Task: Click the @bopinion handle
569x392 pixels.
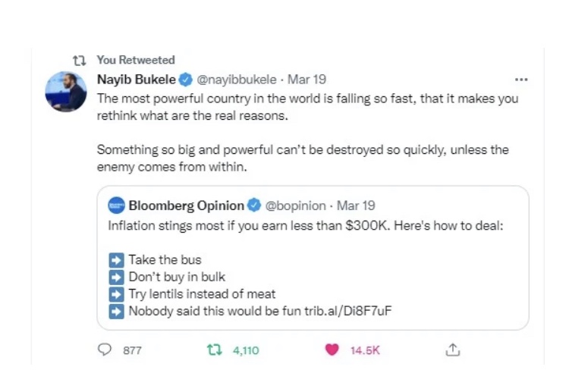Action: (295, 205)
